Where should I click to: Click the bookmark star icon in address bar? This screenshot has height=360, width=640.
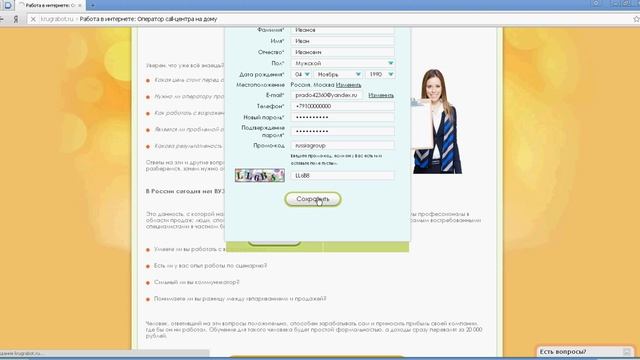636,19
